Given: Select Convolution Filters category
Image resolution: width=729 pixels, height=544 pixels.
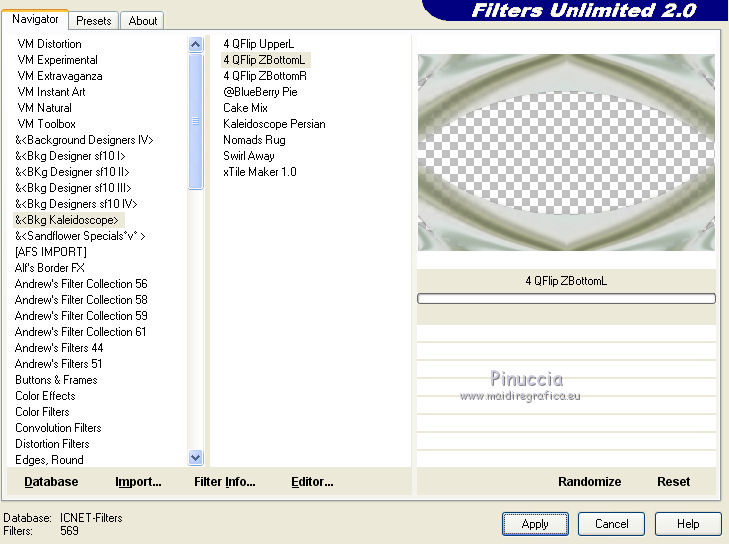Looking at the screenshot, I should (x=58, y=428).
